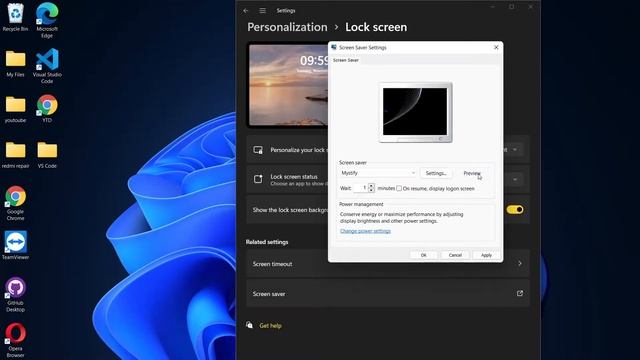Screen dimensions: 640x360
Task: Click the lock screen preview thumbnail
Action: [288, 85]
